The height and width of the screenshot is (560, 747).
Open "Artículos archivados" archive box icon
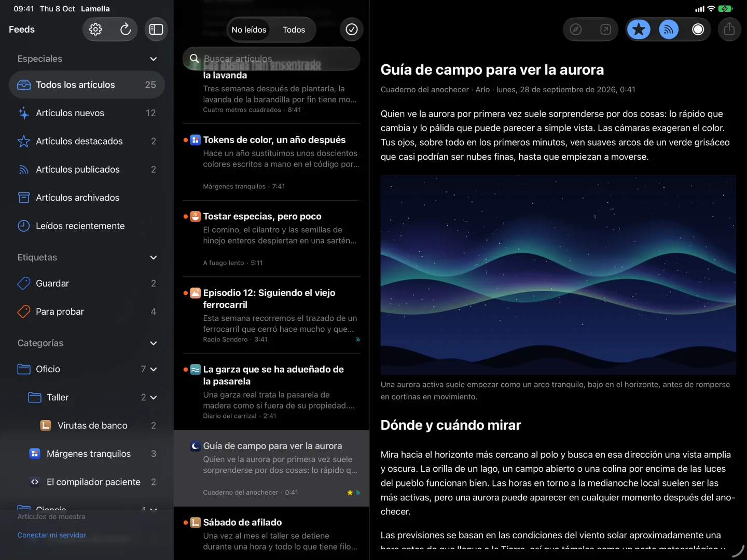click(24, 198)
